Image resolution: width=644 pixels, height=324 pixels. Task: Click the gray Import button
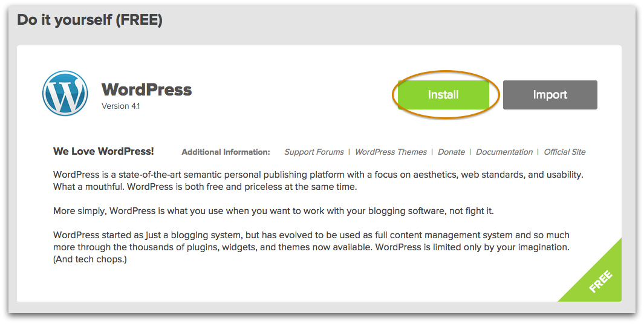[x=550, y=95]
